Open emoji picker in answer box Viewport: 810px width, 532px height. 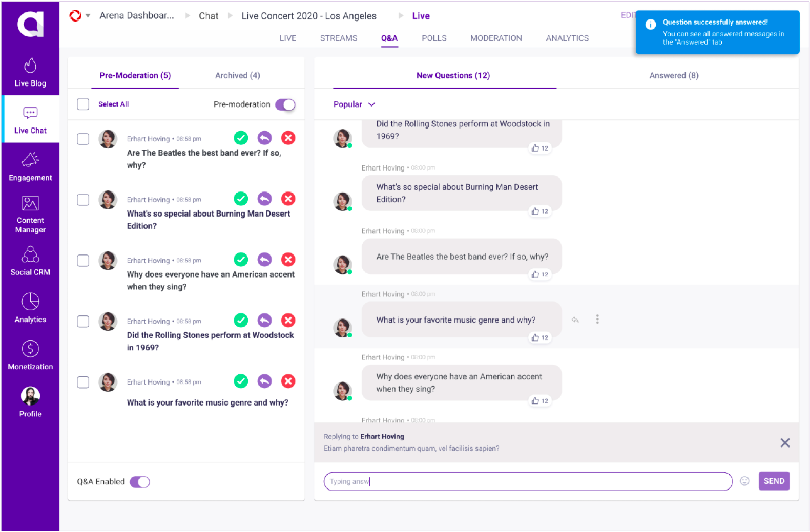(744, 481)
